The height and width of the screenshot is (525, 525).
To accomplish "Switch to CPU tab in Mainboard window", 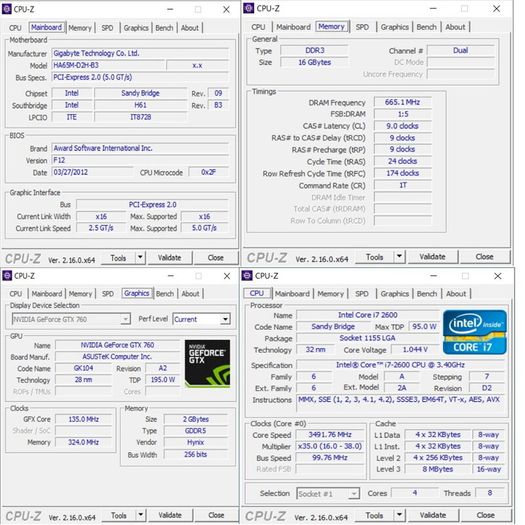I will point(15,28).
